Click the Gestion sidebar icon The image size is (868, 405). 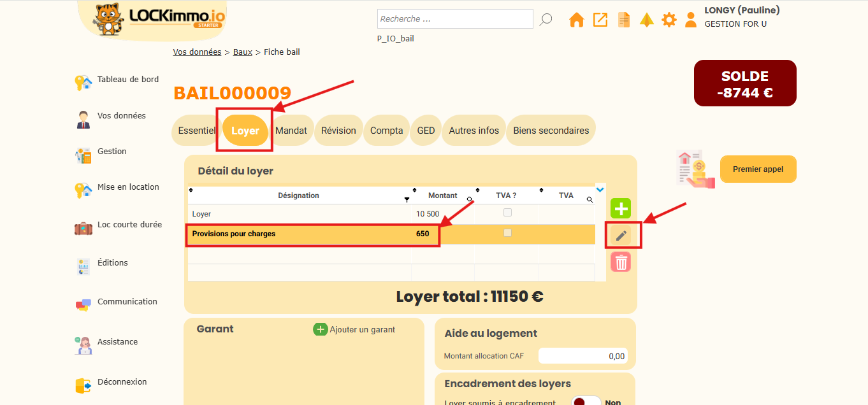pyautogui.click(x=83, y=155)
